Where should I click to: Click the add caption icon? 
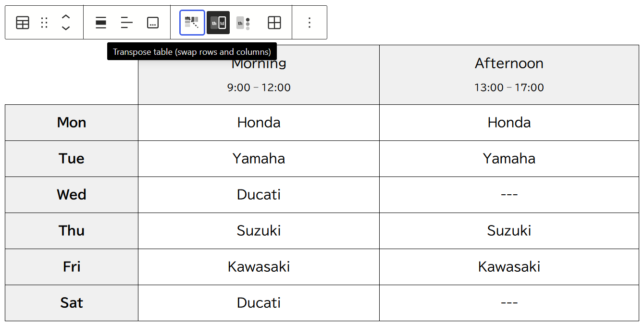(x=153, y=23)
